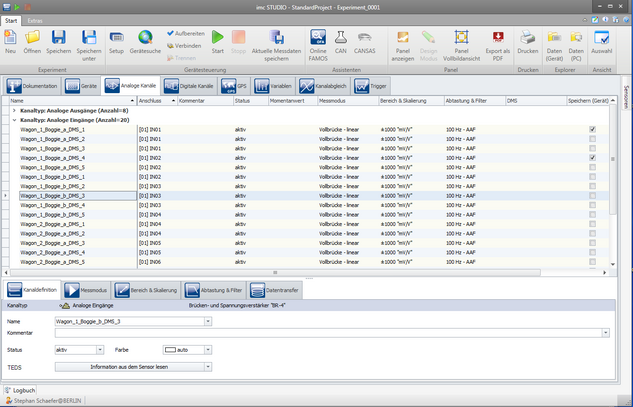Image resolution: width=633 pixels, height=407 pixels.
Task: Enable Speichern checkbox for Wagon_1_Boggie_a_DMS_2
Action: pyautogui.click(x=593, y=139)
